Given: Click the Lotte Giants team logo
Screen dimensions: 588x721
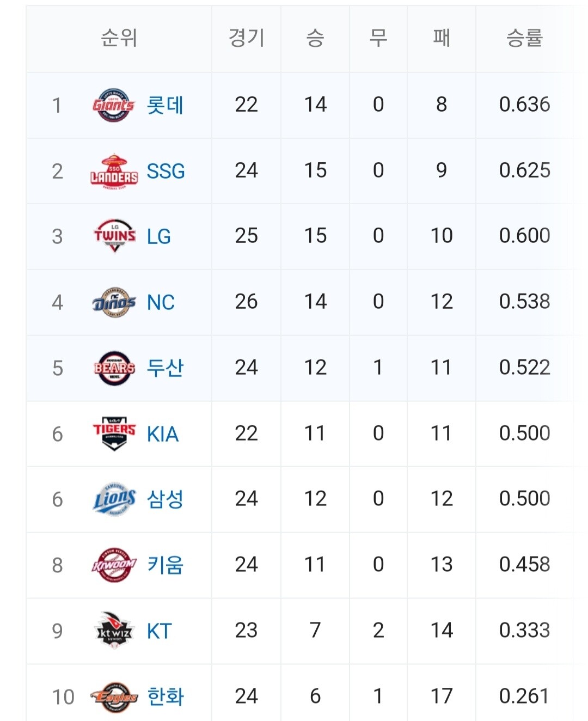Looking at the screenshot, I should coord(113,105).
